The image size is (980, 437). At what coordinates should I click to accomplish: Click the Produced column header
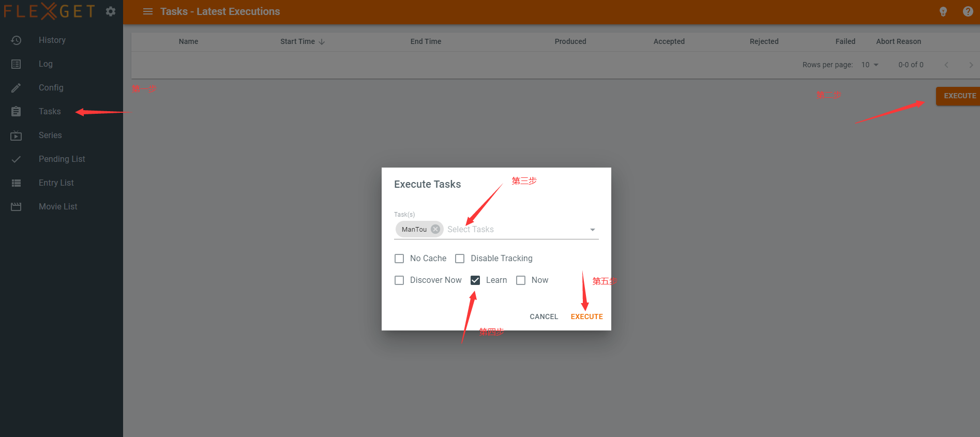pos(570,41)
